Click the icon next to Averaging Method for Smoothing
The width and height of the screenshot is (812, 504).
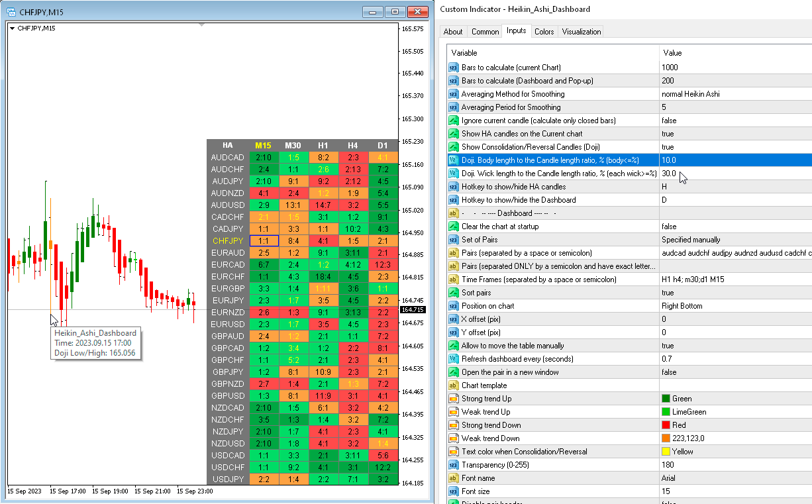[x=454, y=94]
